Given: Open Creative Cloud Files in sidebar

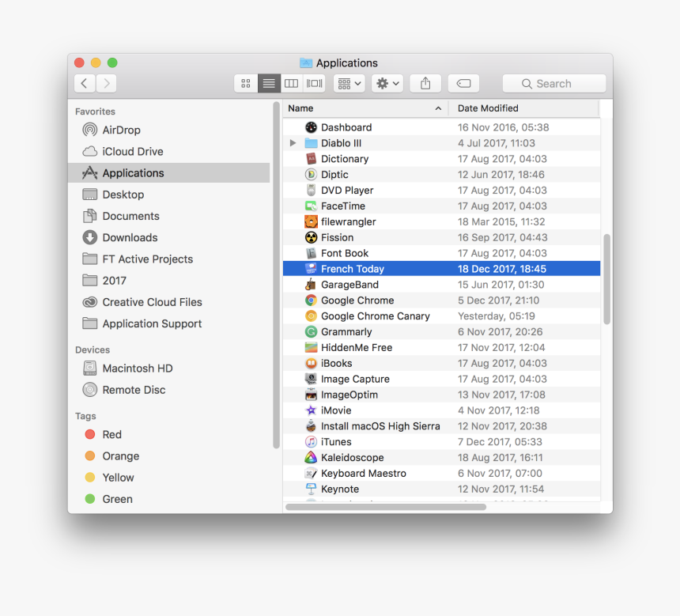Looking at the screenshot, I should (168, 302).
